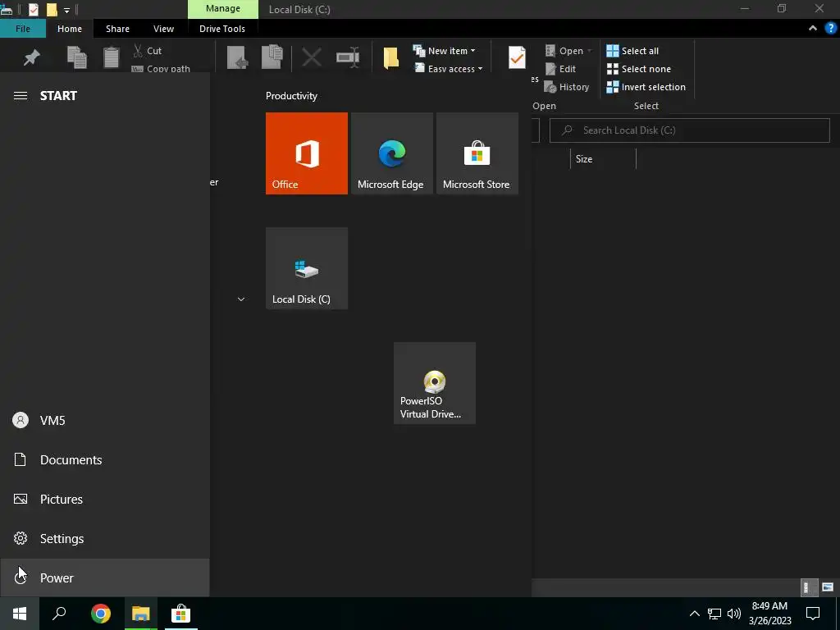This screenshot has height=630, width=840.
Task: Launch Microsoft Edge from Start tiles
Action: [x=391, y=153]
